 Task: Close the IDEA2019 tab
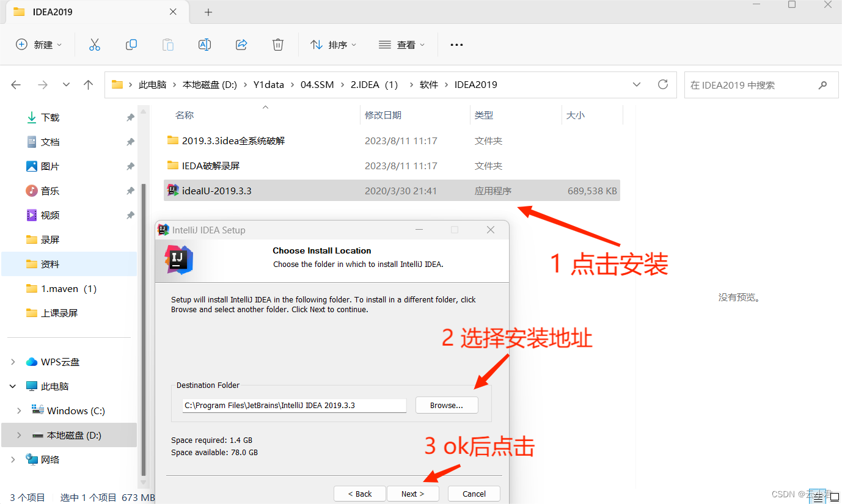[x=173, y=12]
